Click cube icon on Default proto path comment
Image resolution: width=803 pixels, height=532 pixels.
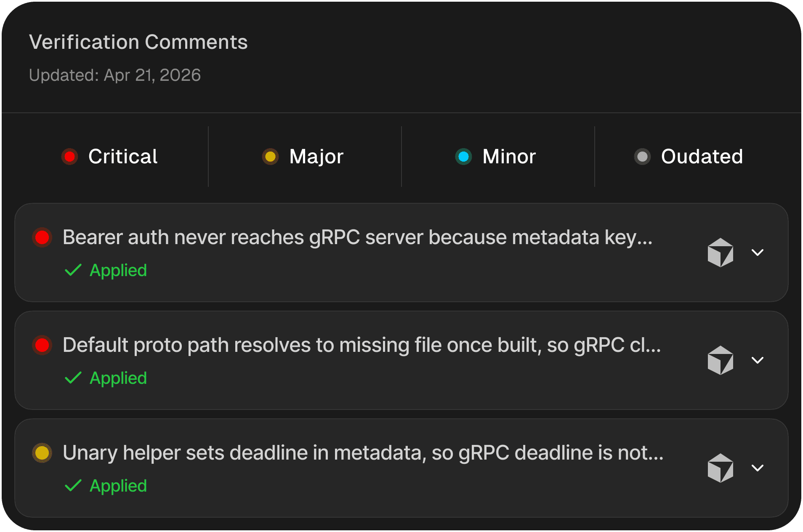point(720,360)
